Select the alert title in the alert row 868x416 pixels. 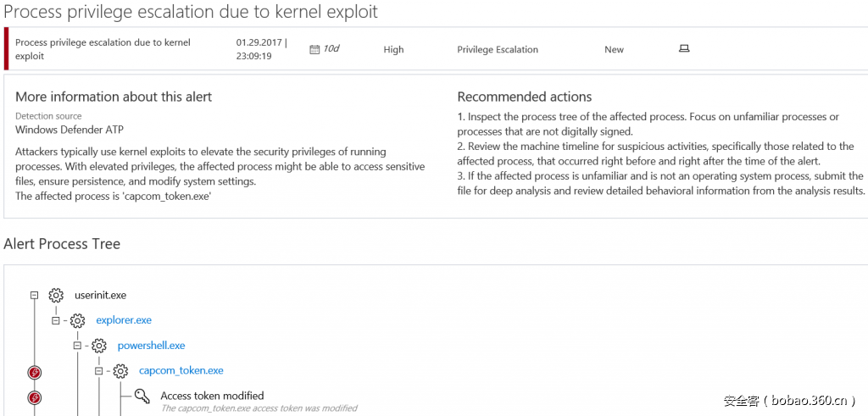point(102,49)
